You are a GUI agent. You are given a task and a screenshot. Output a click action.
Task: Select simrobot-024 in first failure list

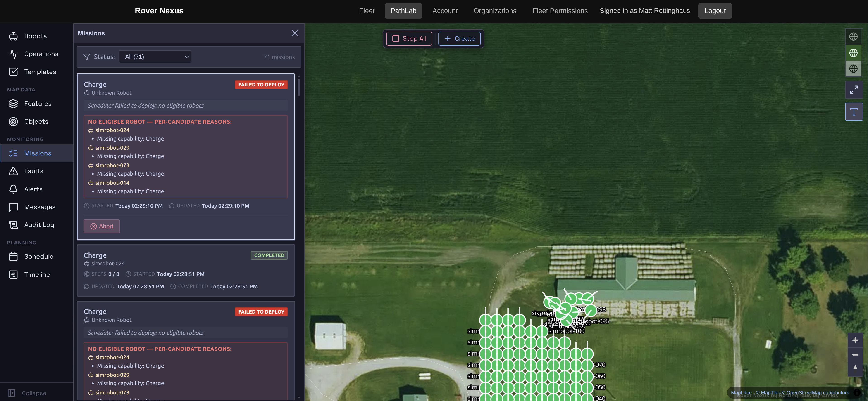[112, 130]
